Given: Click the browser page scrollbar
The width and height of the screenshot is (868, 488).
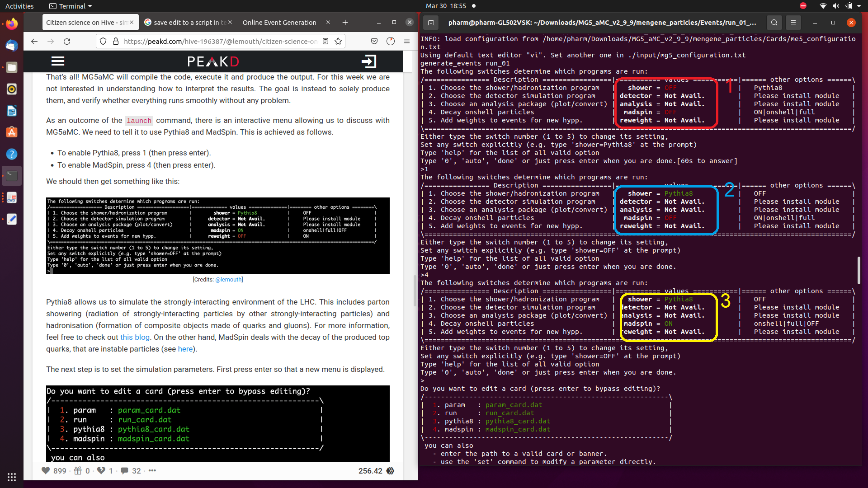Looking at the screenshot, I should (x=415, y=290).
